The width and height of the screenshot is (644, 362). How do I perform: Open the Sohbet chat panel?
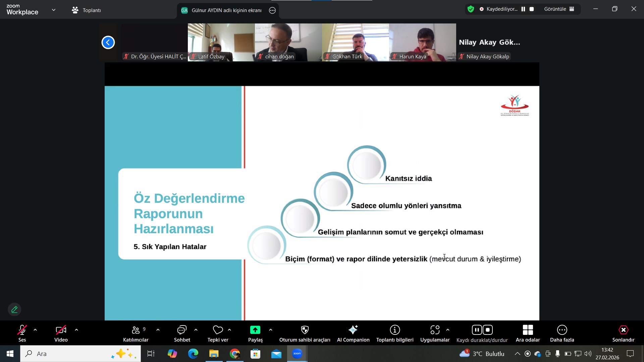182,330
